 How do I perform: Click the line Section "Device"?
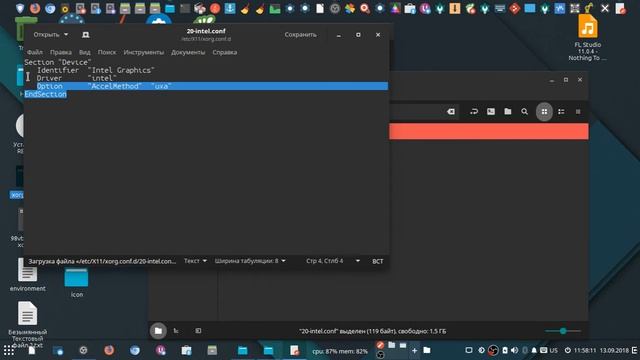pyautogui.click(x=58, y=62)
